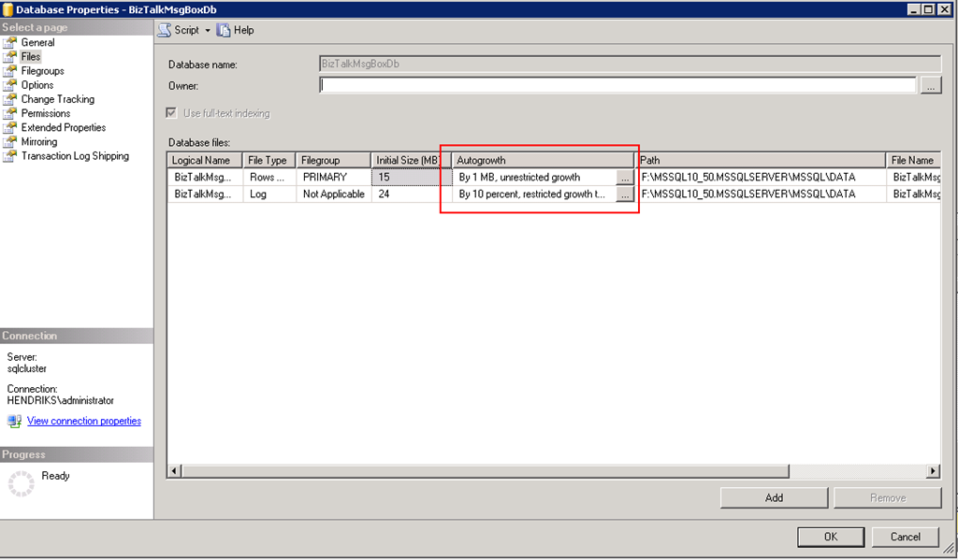Select the Extended Properties page icon
This screenshot has width=958, height=560.
pyautogui.click(x=10, y=127)
